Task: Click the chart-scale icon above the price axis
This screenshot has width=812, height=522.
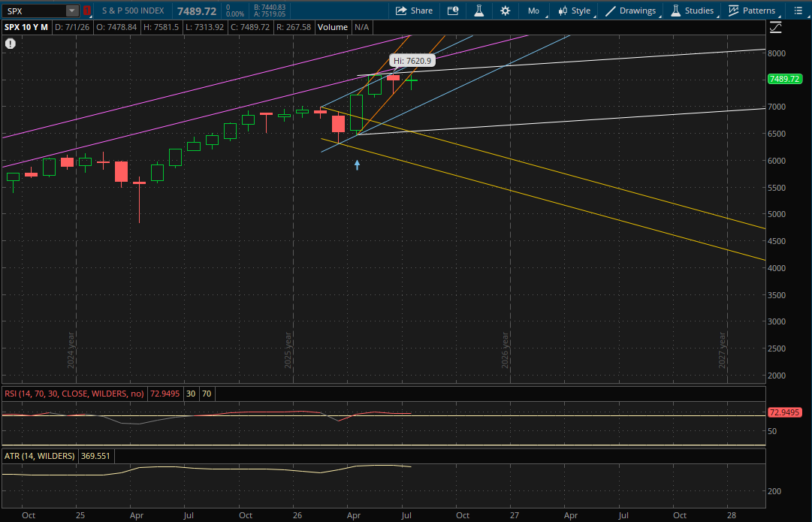Action: [775, 28]
